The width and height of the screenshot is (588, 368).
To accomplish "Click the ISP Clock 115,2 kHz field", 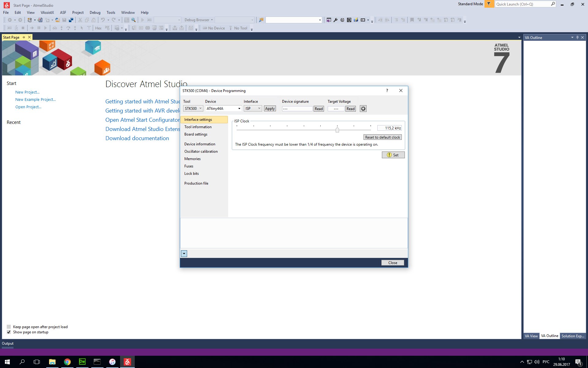I will 389,128.
